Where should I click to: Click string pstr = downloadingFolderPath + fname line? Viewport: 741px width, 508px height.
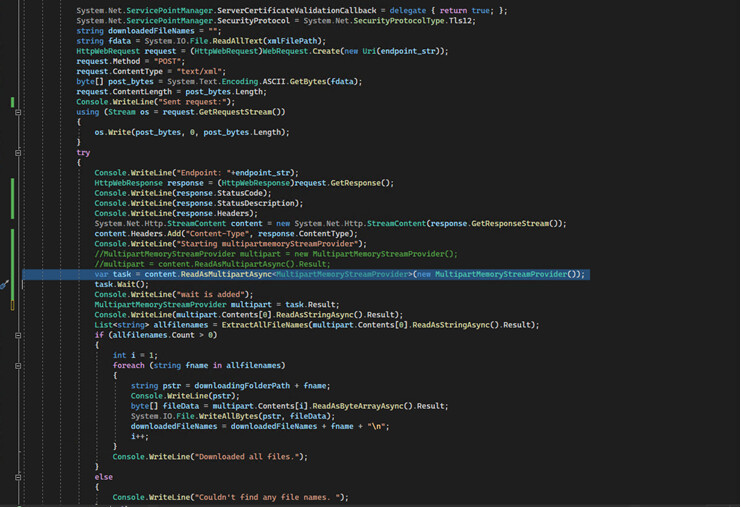tap(231, 386)
